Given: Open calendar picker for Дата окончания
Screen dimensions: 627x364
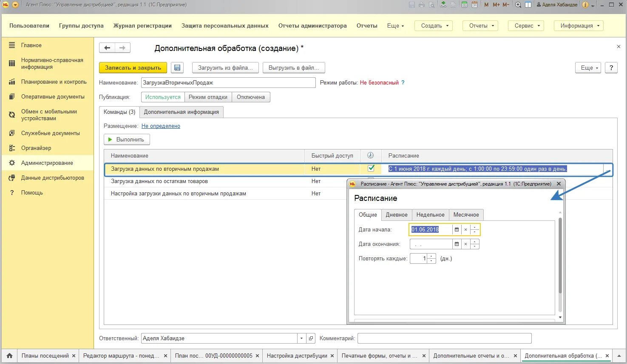Looking at the screenshot, I should click(x=457, y=244).
